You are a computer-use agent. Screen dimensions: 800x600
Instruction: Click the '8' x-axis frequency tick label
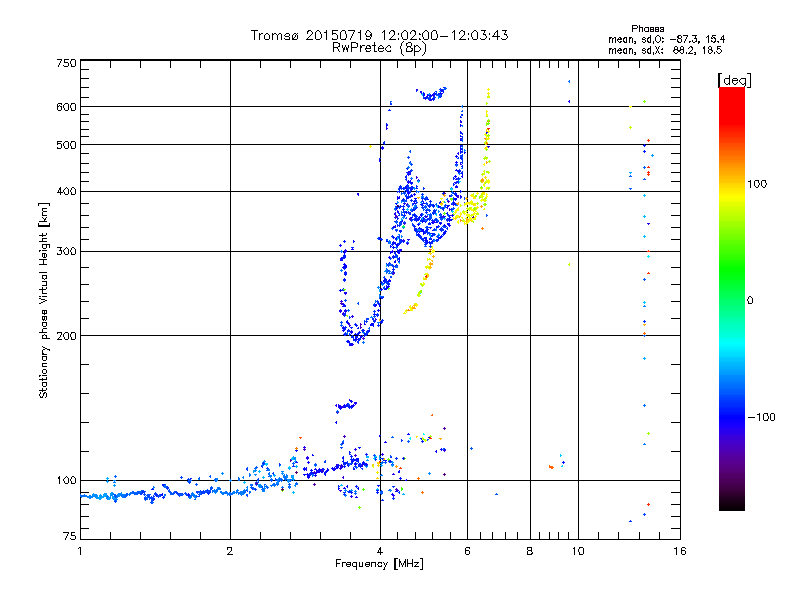(x=530, y=551)
